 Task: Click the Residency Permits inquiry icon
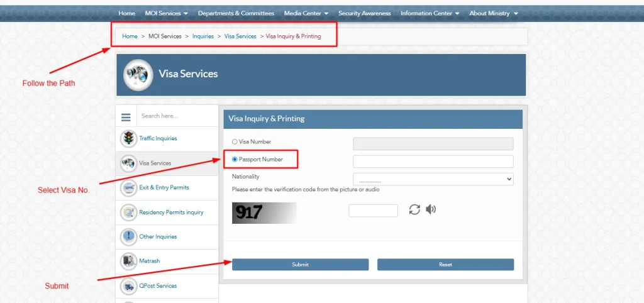click(129, 212)
